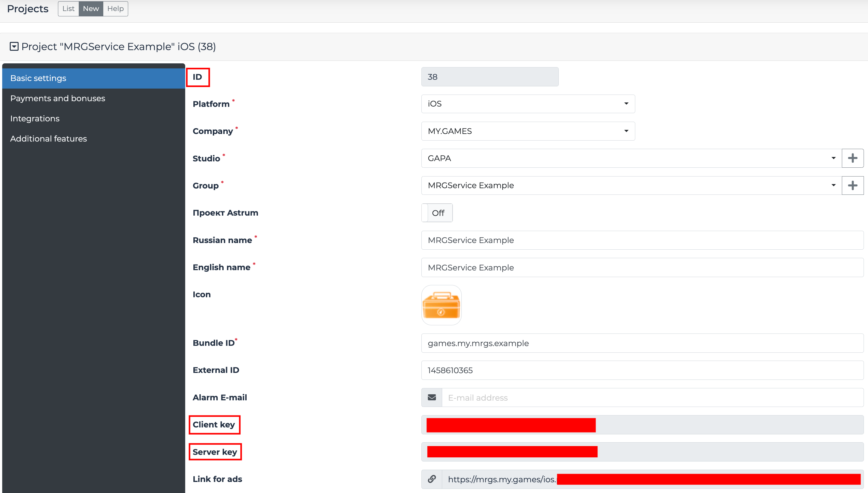Switch to Payments and bonuses section
Image resolution: width=868 pixels, height=493 pixels.
tap(58, 98)
